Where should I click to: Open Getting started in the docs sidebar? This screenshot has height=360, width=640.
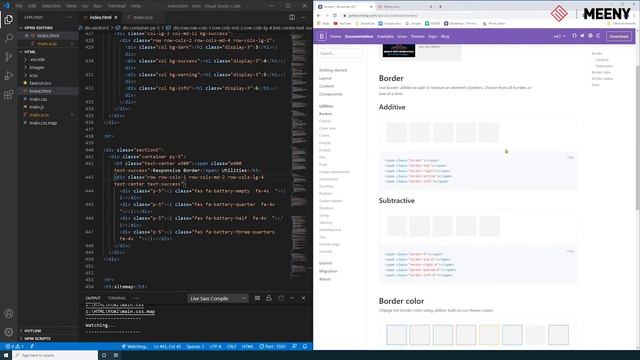click(x=333, y=70)
